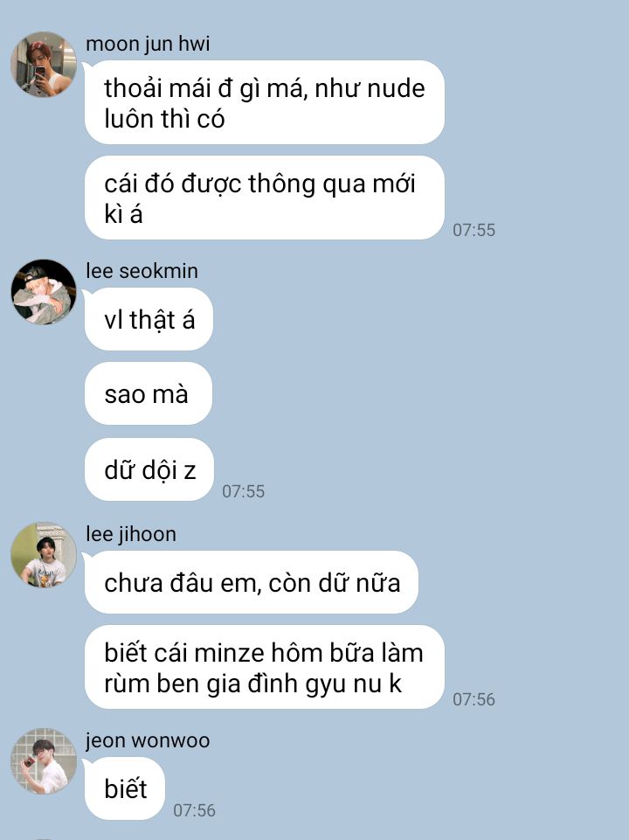
Task: Select jeon wonwoo's 'biết' reply bubble
Action: point(125,788)
